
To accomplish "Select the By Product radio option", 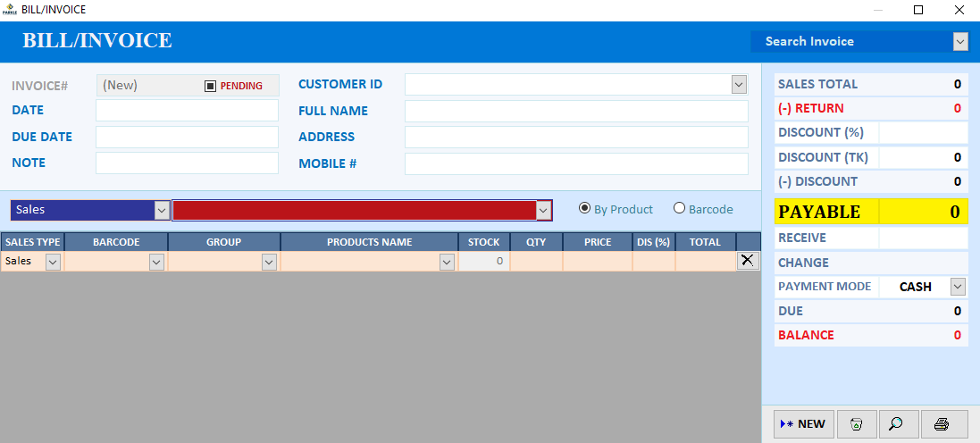I will coord(584,209).
